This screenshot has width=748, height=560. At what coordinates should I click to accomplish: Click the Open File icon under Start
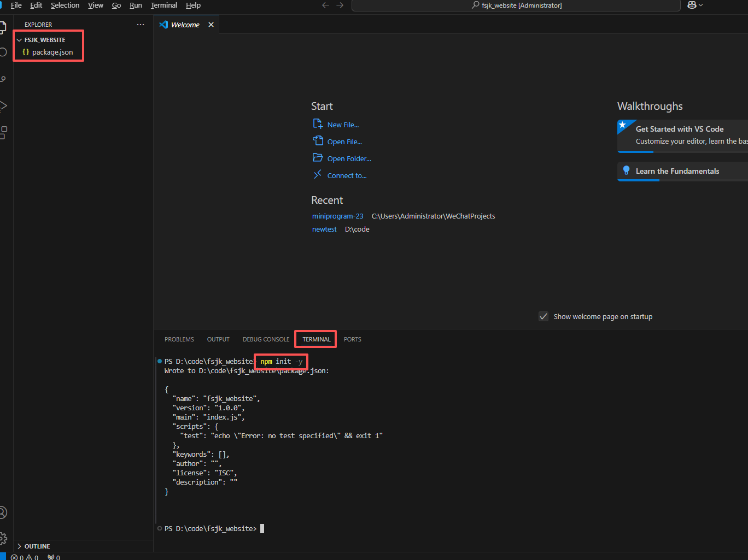coord(318,141)
